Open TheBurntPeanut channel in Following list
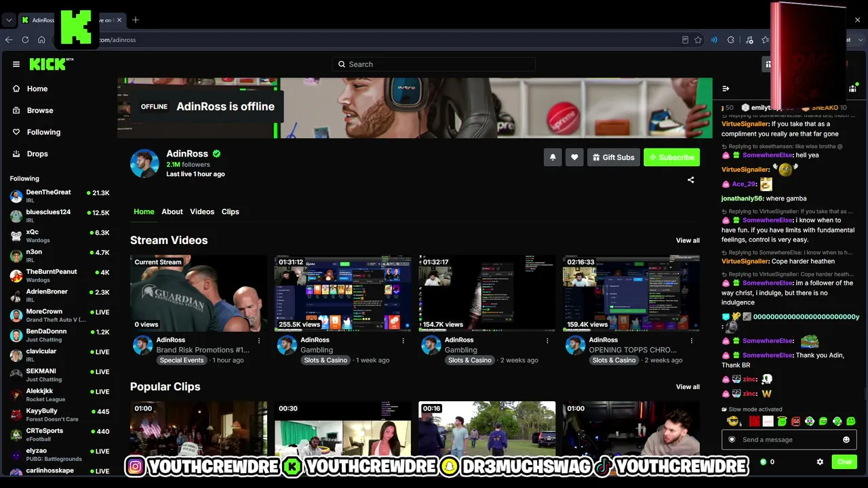Screen dimensions: 868x488 pos(60,276)
